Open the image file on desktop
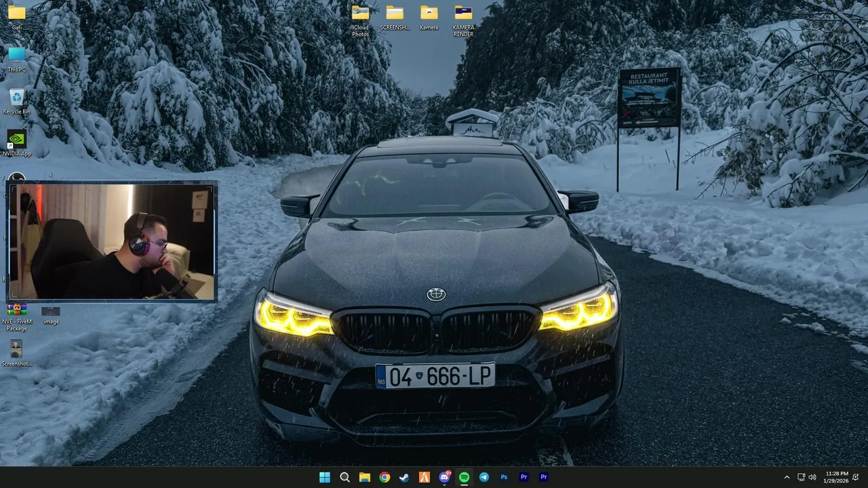Image resolution: width=868 pixels, height=488 pixels. pyautogui.click(x=51, y=315)
